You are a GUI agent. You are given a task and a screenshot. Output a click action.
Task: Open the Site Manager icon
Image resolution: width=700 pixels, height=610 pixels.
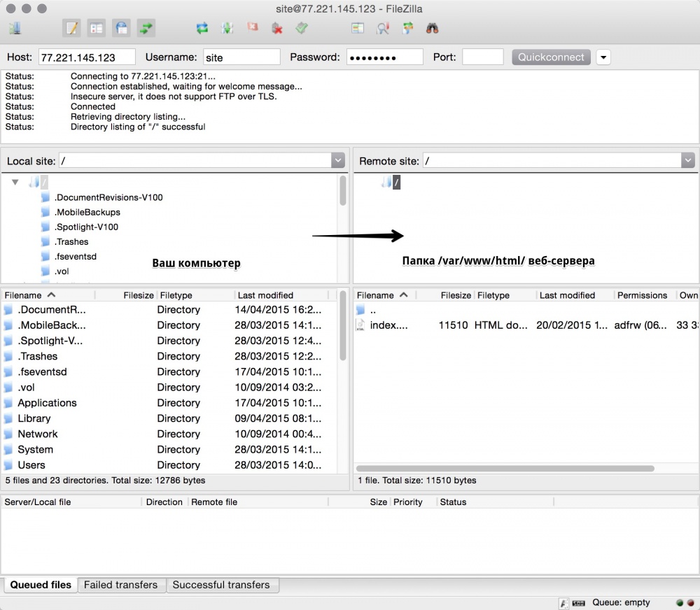[15, 29]
